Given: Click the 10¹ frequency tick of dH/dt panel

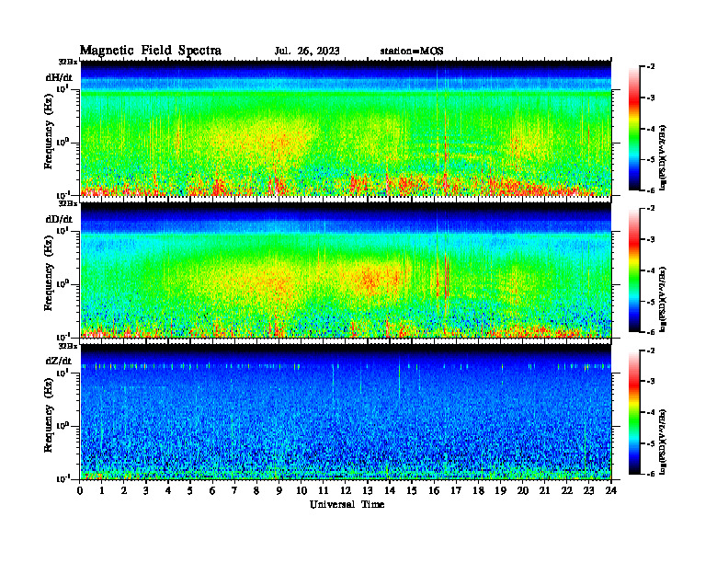Looking at the screenshot, I should click(x=63, y=88).
